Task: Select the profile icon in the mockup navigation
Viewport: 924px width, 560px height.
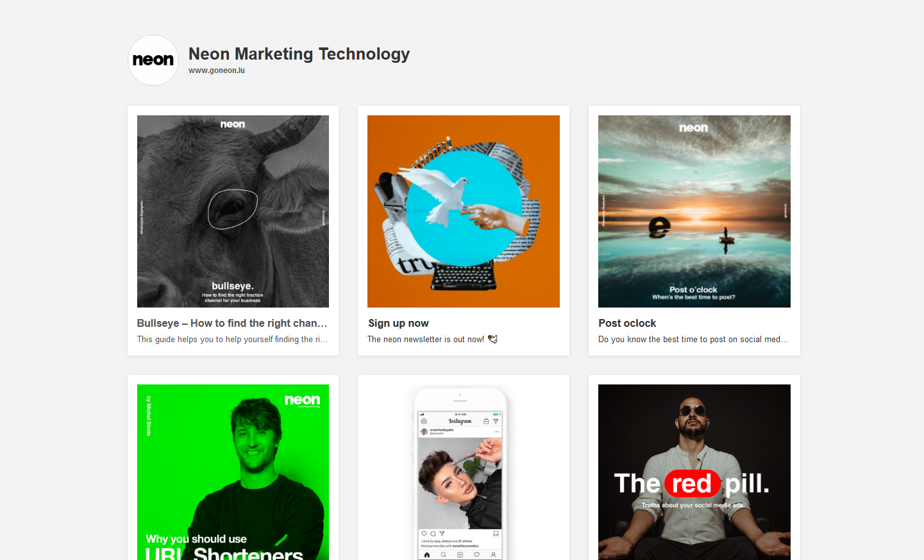Action: pos(493,555)
